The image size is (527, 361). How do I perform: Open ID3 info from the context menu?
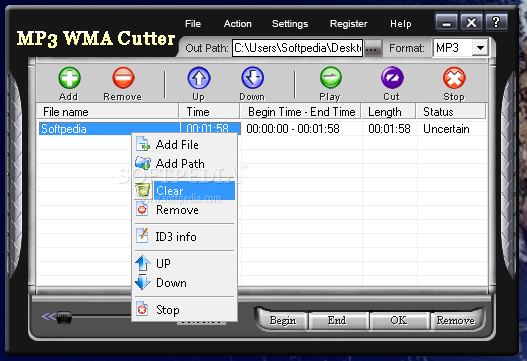coord(185,237)
